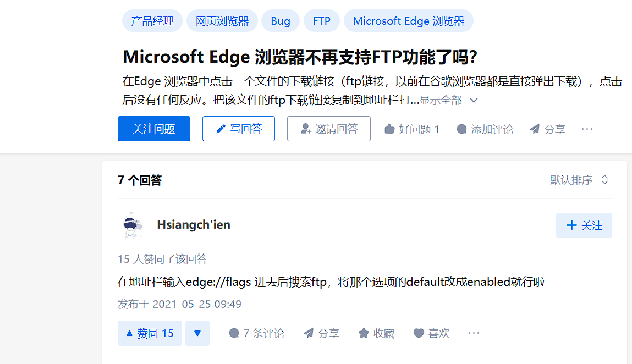Viewport: 632px width, 364px height.
Task: Follow Hsiangch'ien with the 关注 button
Action: point(584,225)
